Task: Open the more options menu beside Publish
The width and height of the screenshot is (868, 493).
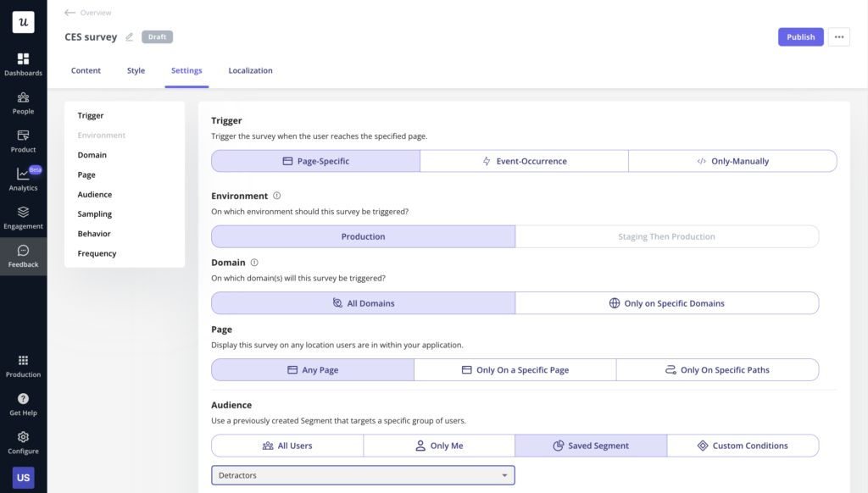Action: [x=838, y=36]
